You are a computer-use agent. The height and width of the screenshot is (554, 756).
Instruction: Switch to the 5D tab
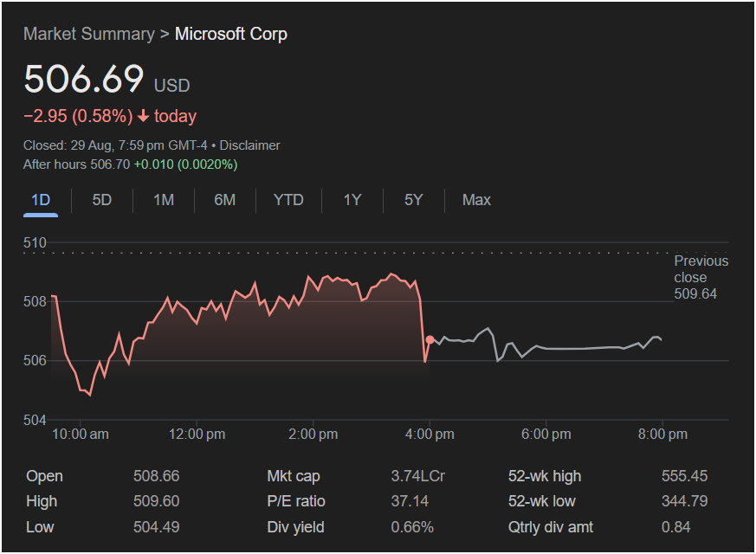click(102, 200)
